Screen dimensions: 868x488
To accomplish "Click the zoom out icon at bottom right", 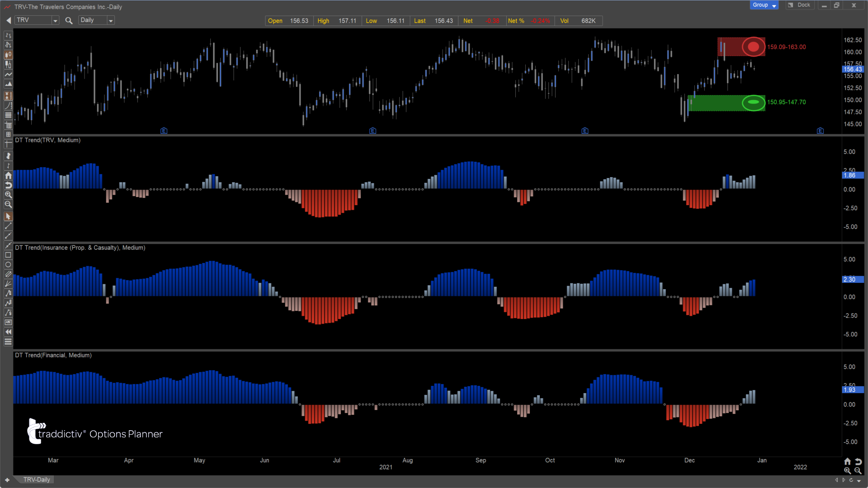I will 858,471.
